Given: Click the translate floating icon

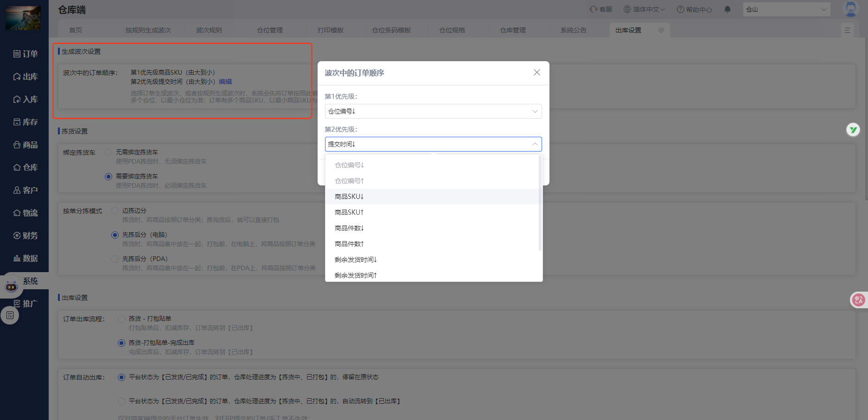Looking at the screenshot, I should click(x=858, y=300).
